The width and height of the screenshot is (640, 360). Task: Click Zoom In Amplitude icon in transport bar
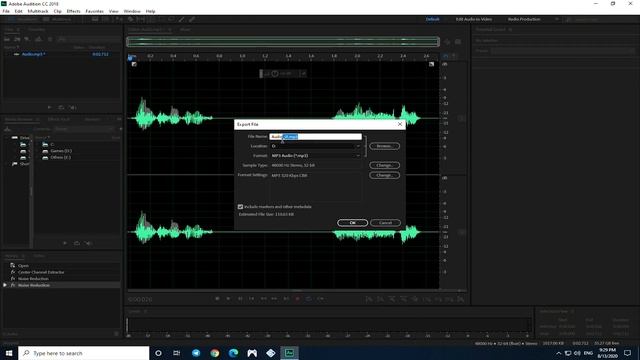(369, 299)
